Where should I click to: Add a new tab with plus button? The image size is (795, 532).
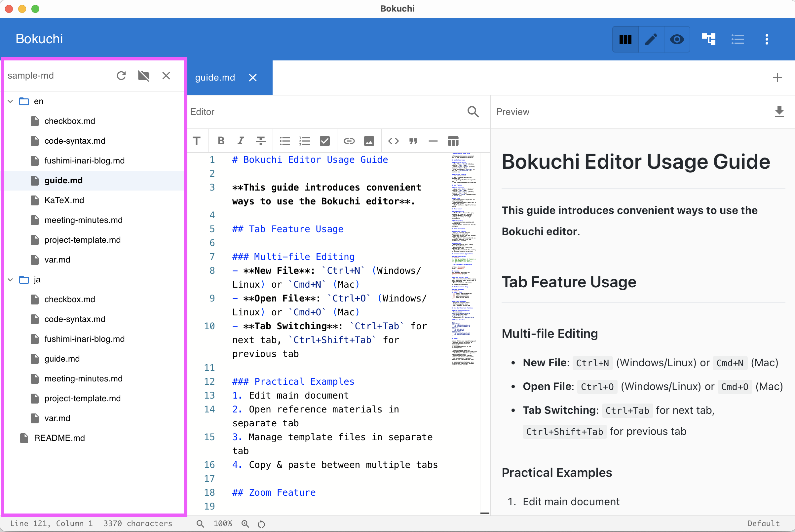[777, 78]
